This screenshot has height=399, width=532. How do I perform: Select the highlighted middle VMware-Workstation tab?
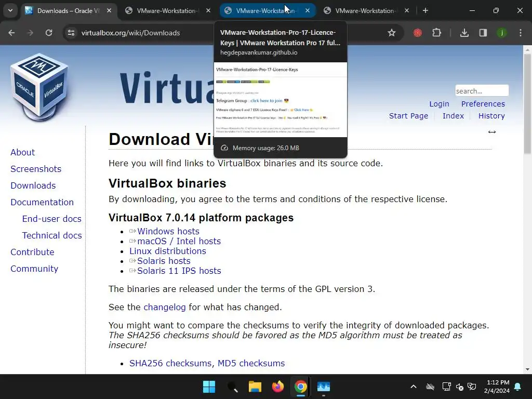point(265,11)
